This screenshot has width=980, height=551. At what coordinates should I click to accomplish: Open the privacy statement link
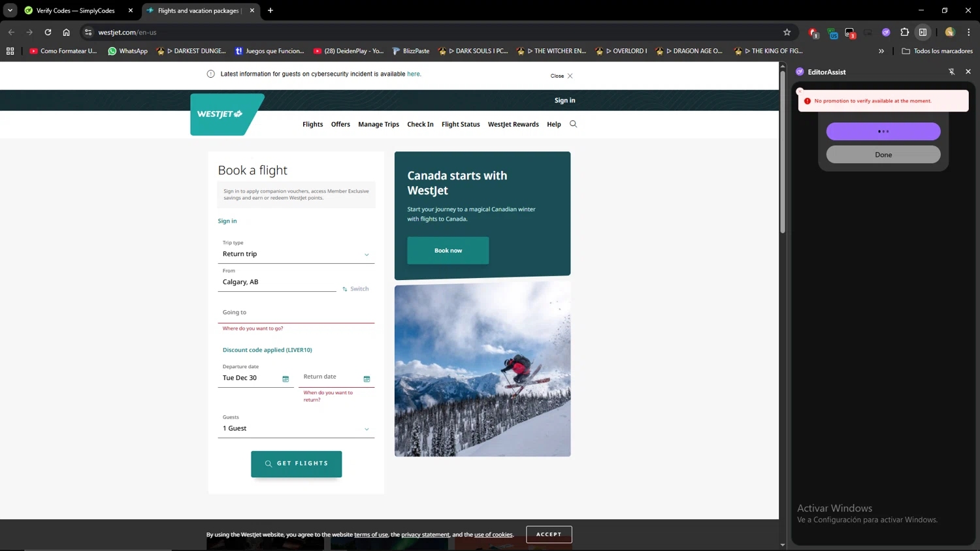(425, 535)
